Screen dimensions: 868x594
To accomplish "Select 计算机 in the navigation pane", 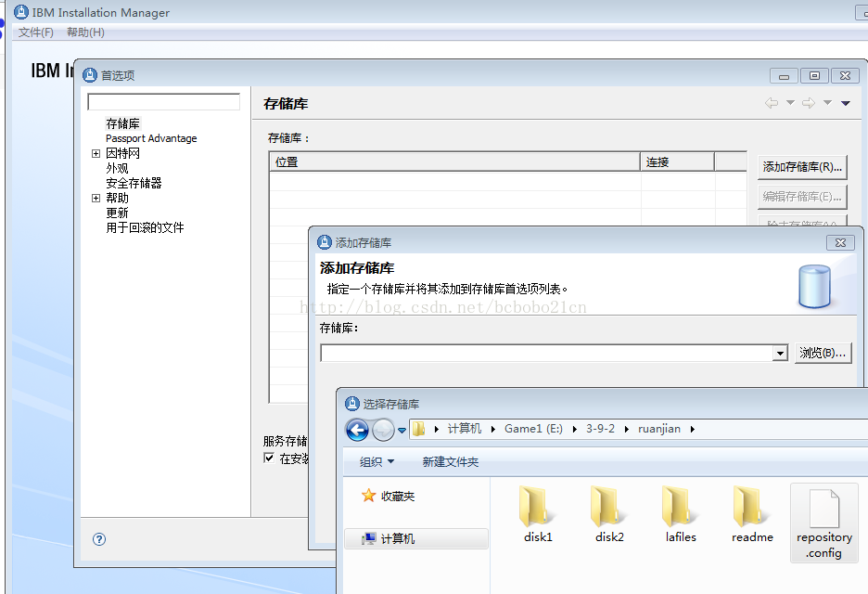I will (x=416, y=538).
